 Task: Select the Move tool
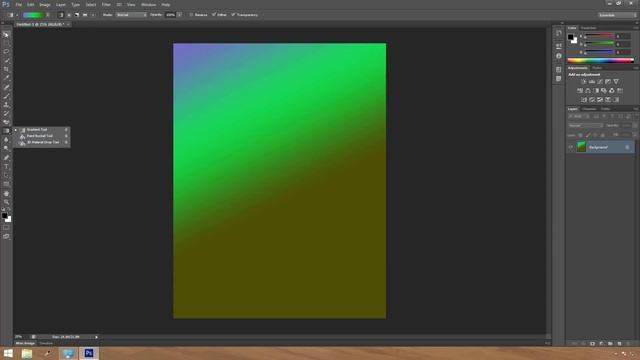(x=6, y=35)
